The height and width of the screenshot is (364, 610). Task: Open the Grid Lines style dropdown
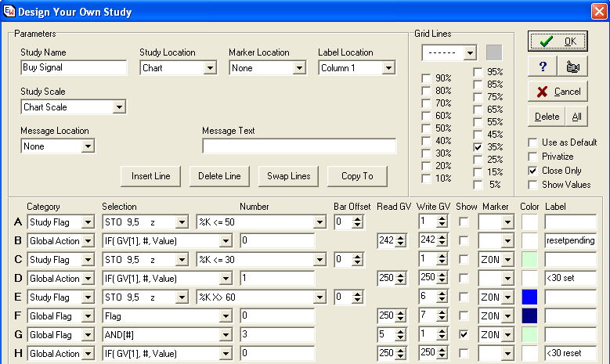coord(470,53)
